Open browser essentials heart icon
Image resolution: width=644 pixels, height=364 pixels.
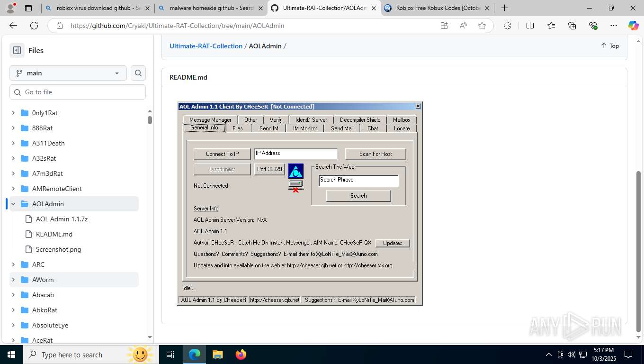593,26
